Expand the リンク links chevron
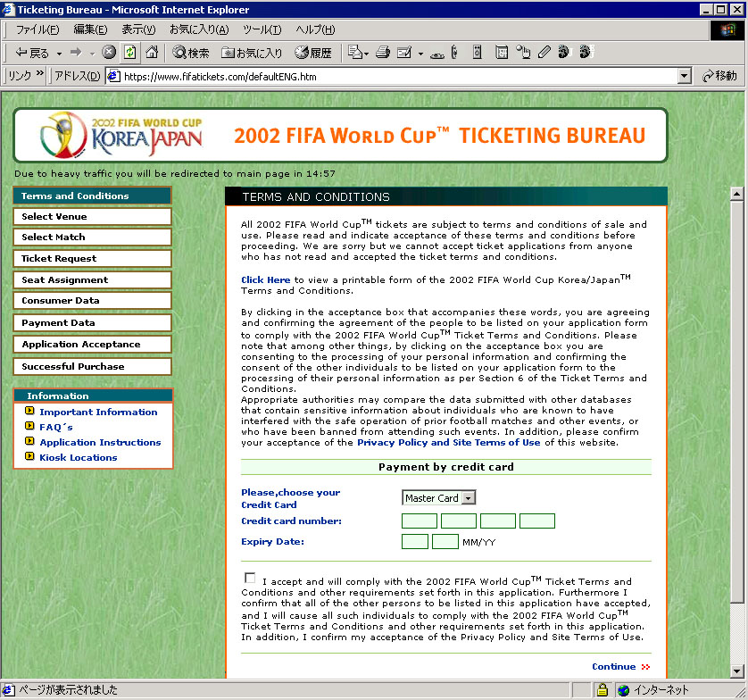Screen dimensions: 748x700 [x=39, y=73]
